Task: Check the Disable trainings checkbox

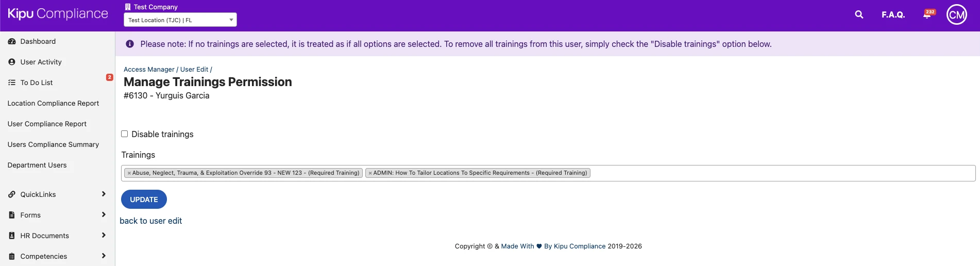Action: [125, 134]
